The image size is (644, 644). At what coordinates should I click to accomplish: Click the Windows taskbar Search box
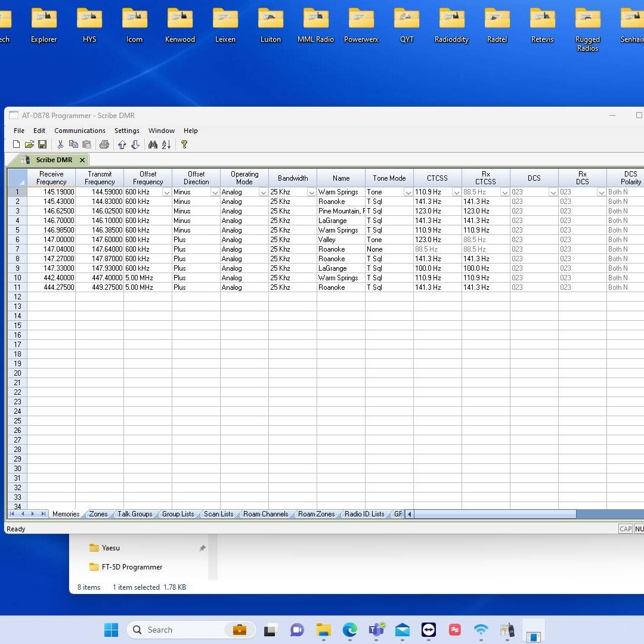tap(191, 630)
